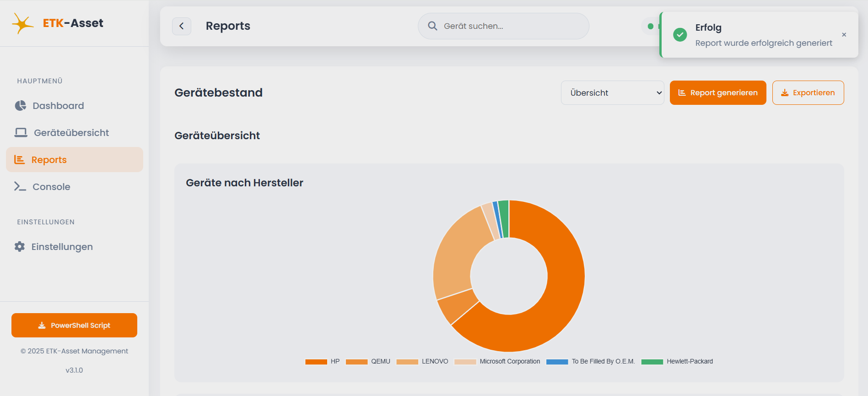Toggle Microsoft Corporation legend swatch
Image resolution: width=868 pixels, height=396 pixels.
click(x=465, y=362)
